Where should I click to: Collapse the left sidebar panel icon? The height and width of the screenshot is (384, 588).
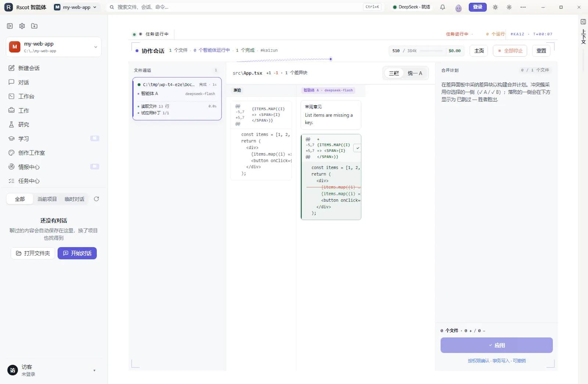[x=10, y=26]
